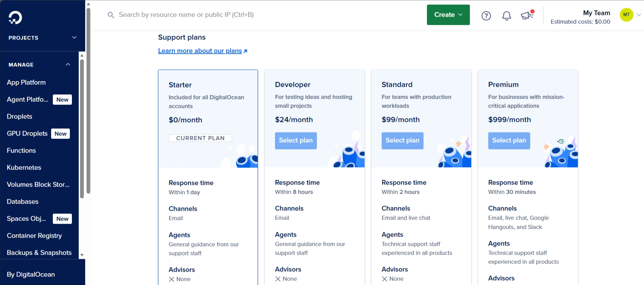Click the Developer plan title
Image resolution: width=644 pixels, height=285 pixels.
click(293, 85)
